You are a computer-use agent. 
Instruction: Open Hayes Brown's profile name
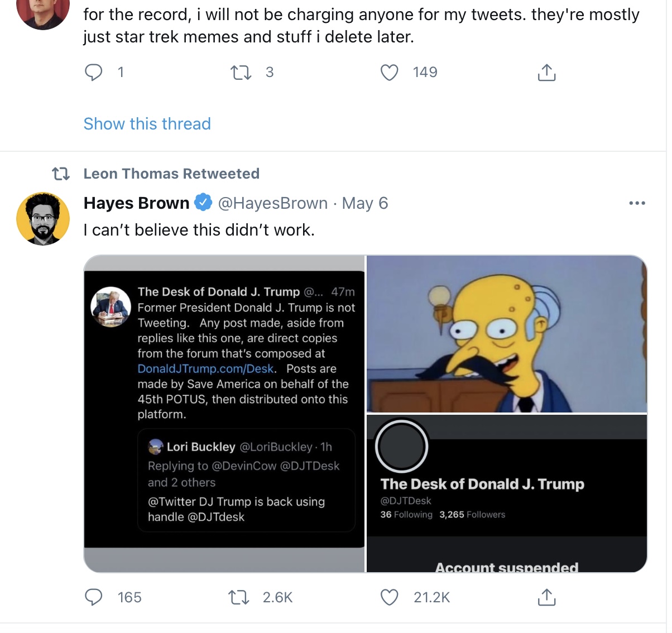tap(137, 203)
